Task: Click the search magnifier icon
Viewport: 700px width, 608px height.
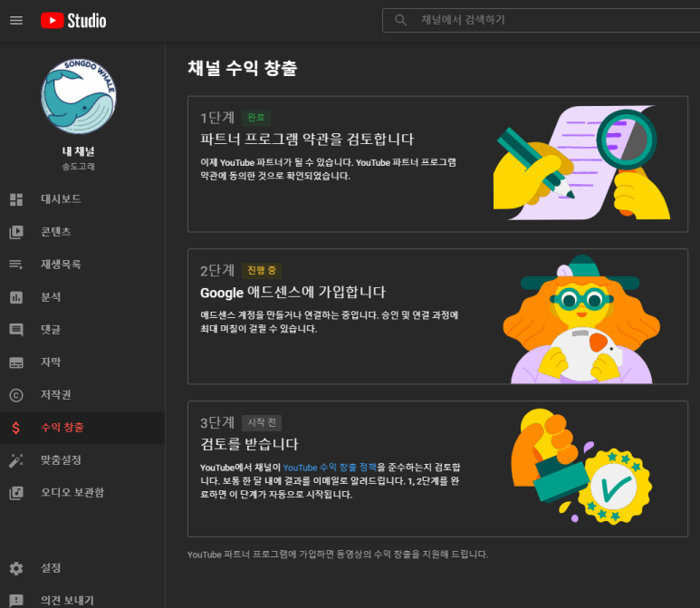Action: tap(400, 20)
